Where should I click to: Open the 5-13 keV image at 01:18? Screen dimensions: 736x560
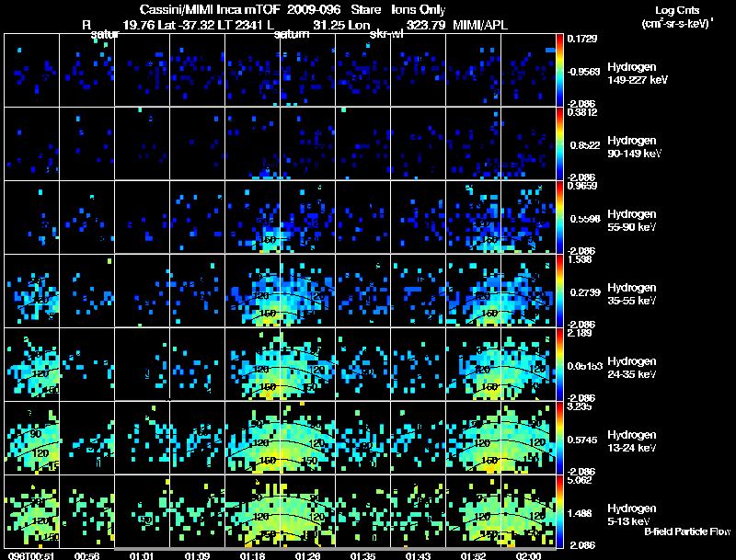tap(252, 511)
